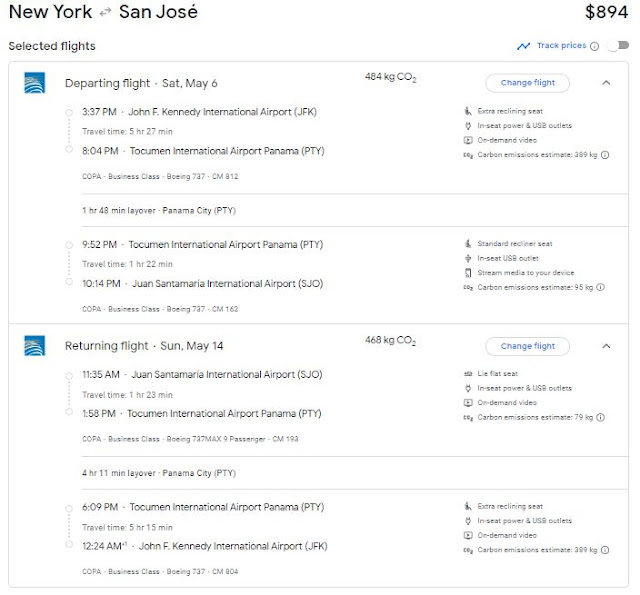
Task: Click the $894 total price
Action: pyautogui.click(x=608, y=13)
